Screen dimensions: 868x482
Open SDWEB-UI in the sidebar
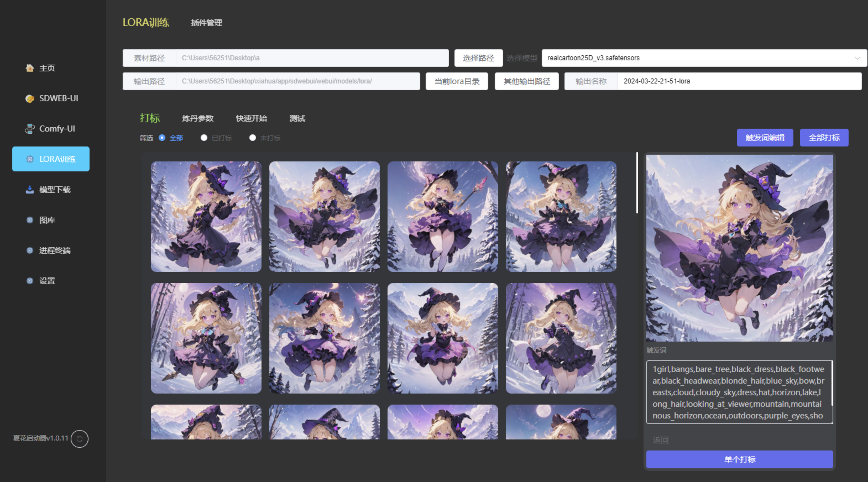51,98
